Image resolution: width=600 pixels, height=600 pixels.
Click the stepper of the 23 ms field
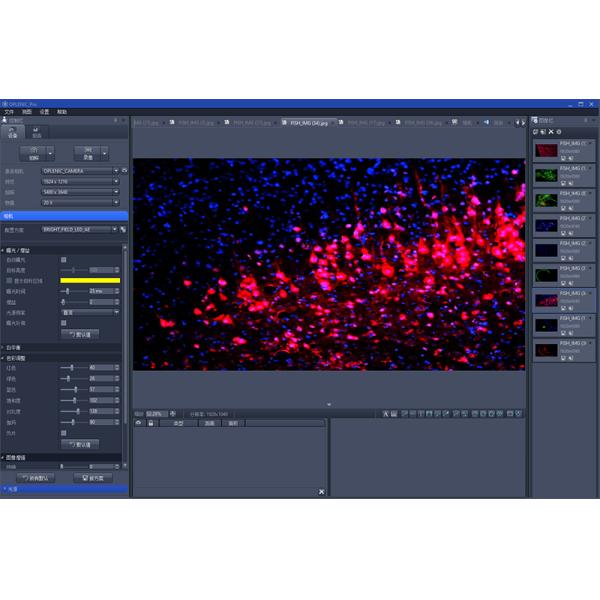[x=117, y=291]
